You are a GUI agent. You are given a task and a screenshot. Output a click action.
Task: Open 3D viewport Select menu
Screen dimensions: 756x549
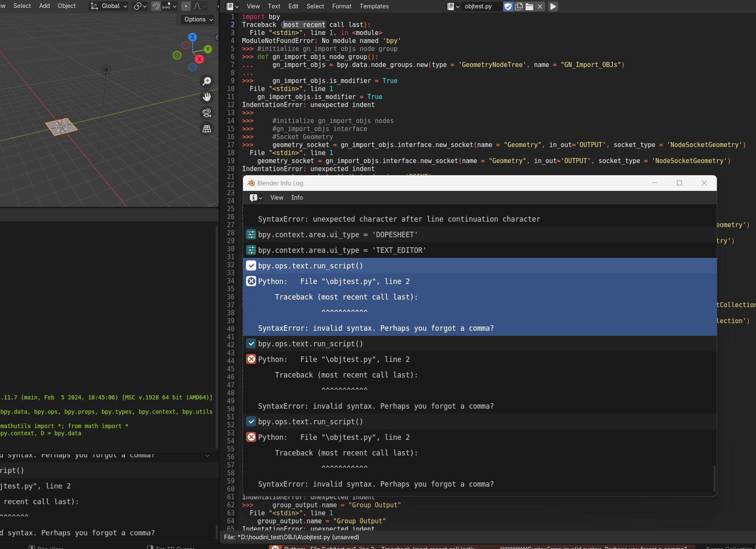pos(22,6)
